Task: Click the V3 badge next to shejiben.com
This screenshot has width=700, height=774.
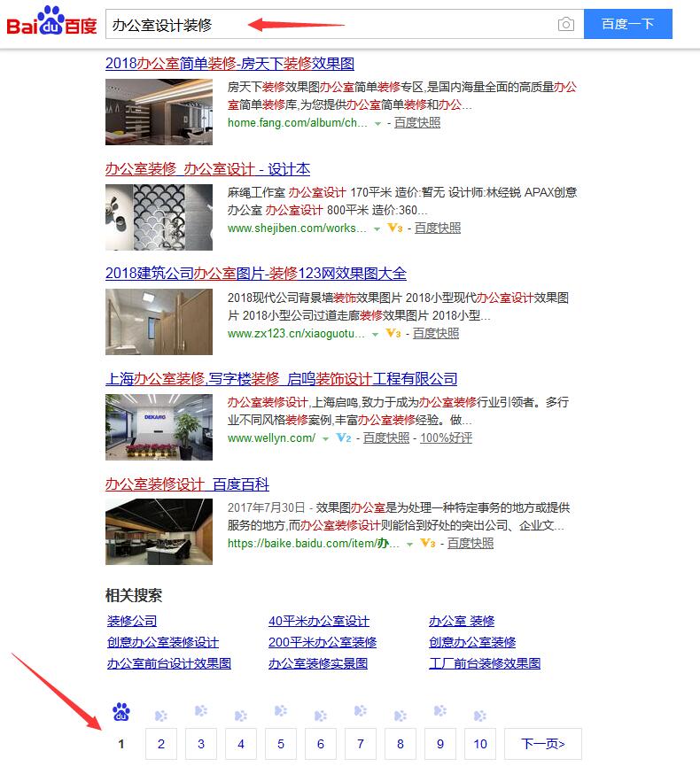Action: [395, 228]
